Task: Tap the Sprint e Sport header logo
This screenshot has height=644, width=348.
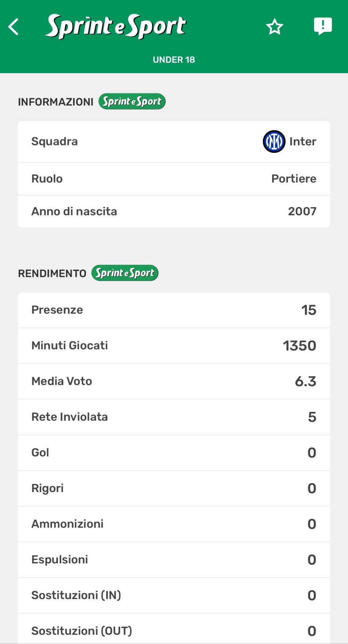Action: click(116, 26)
